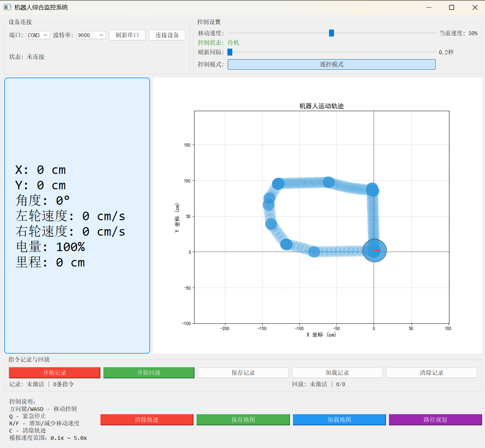Click the 角度: 0° readout
The width and height of the screenshot is (485, 448).
click(x=43, y=200)
